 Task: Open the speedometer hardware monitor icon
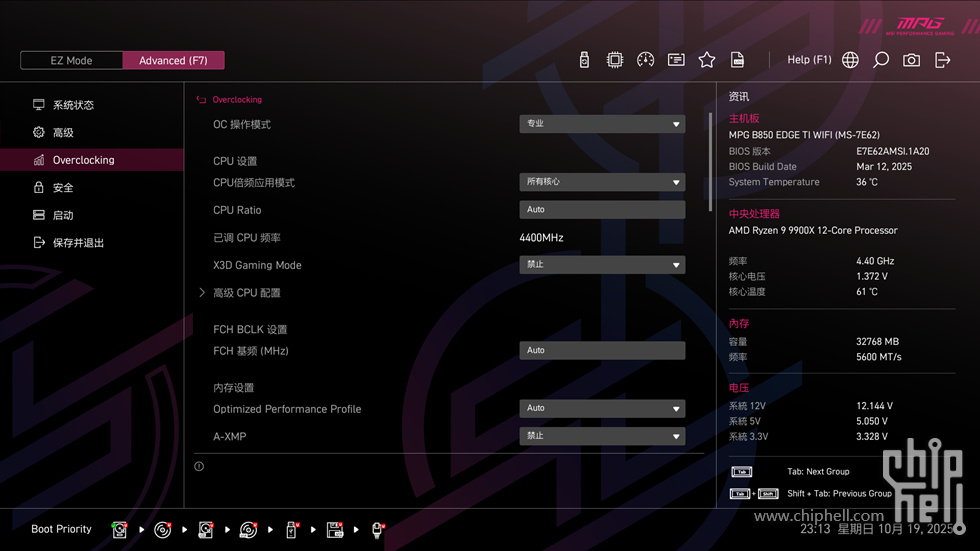[x=645, y=60]
